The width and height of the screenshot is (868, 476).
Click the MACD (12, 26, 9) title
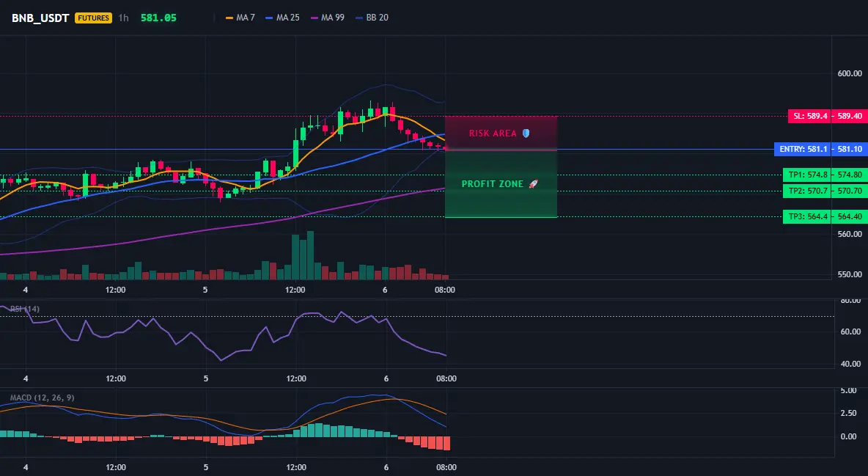42,398
